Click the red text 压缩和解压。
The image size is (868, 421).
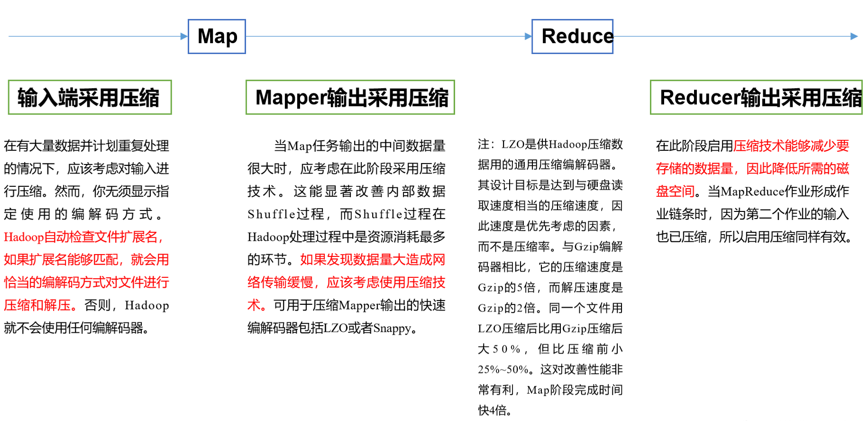[41, 305]
